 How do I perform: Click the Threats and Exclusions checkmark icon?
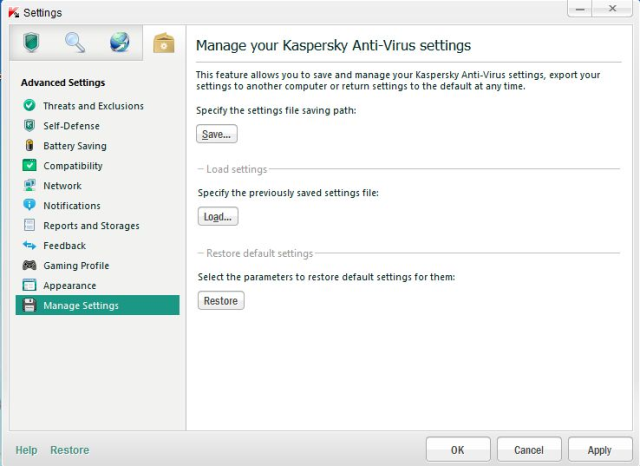[29, 106]
